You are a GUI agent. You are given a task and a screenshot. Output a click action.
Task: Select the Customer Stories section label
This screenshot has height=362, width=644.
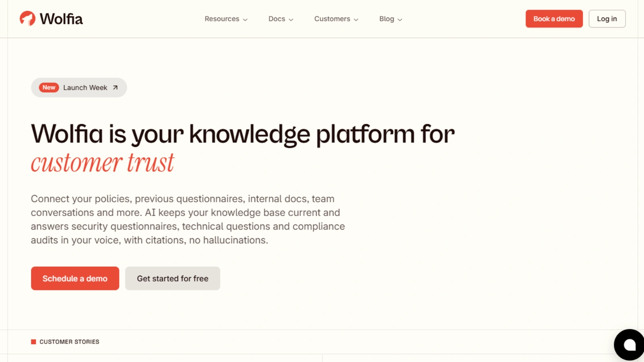click(69, 342)
